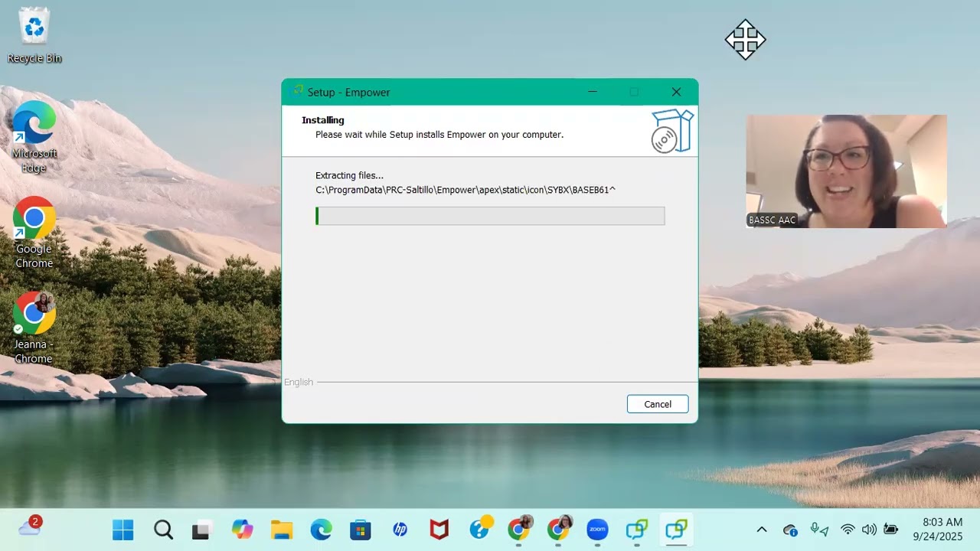Show hidden system tray icons
The image size is (980, 551).
pos(762,530)
